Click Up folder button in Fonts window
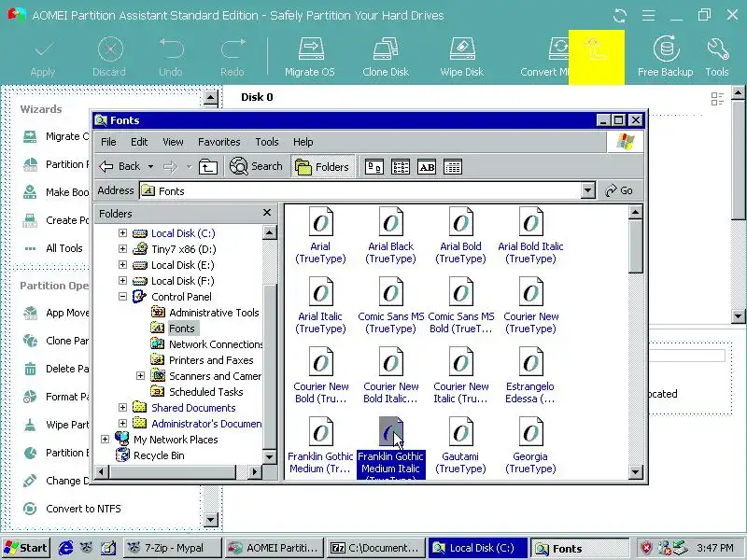747x560 pixels. pyautogui.click(x=208, y=167)
